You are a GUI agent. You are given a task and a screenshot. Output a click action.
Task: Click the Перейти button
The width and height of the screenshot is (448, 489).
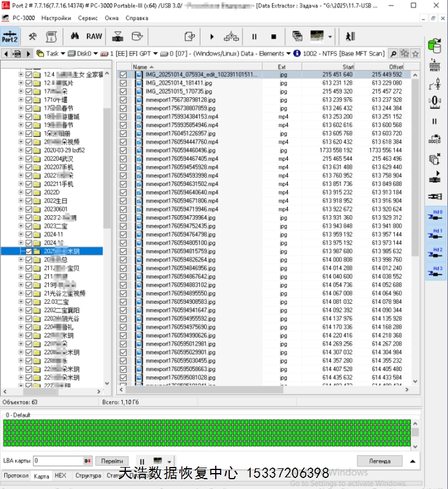[x=112, y=461]
